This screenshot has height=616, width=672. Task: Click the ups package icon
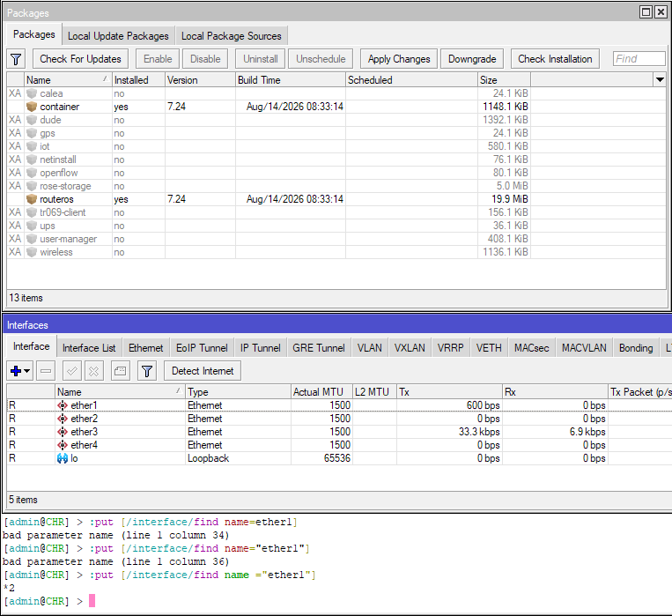[x=32, y=226]
